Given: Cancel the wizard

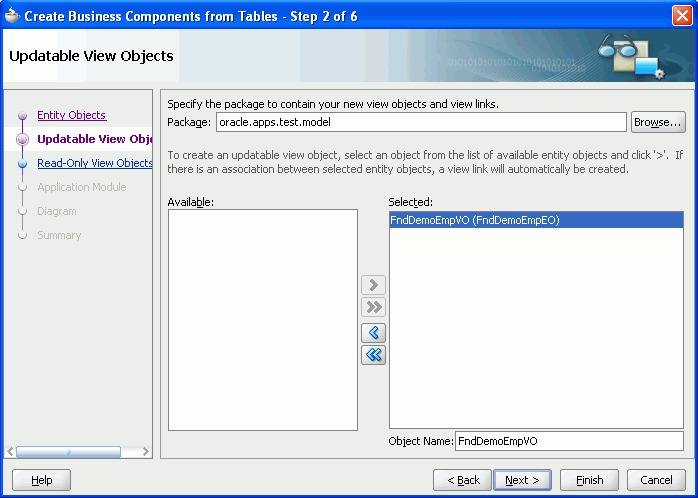Looking at the screenshot, I should point(656,480).
